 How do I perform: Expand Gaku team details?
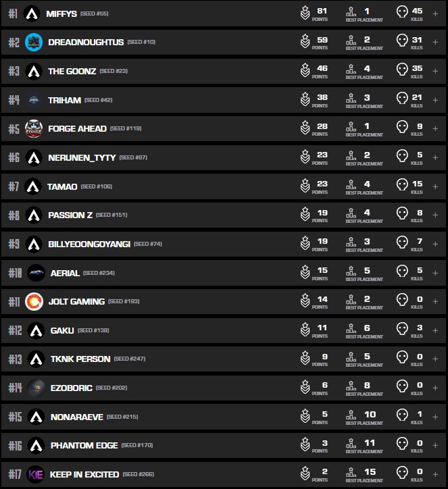point(435,330)
